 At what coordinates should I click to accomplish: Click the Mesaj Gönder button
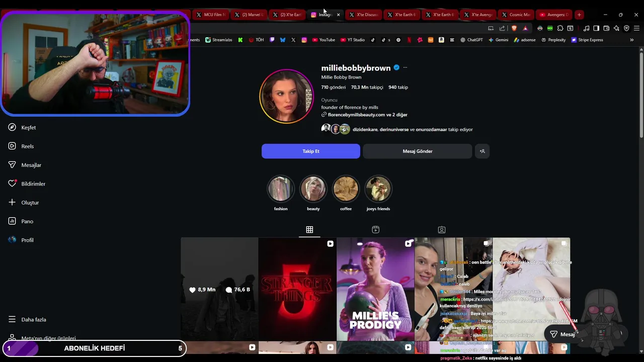point(418,151)
